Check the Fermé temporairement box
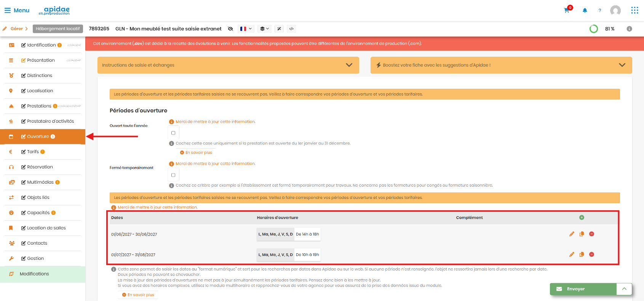 [x=173, y=175]
